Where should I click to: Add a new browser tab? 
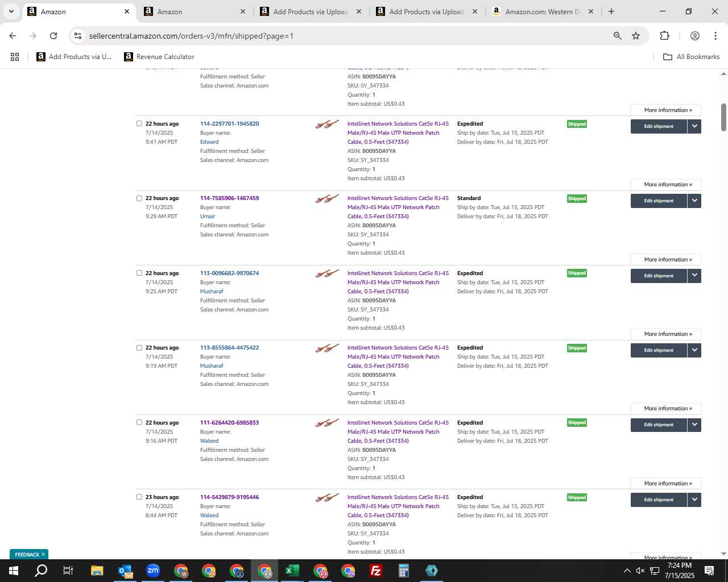pyautogui.click(x=611, y=11)
